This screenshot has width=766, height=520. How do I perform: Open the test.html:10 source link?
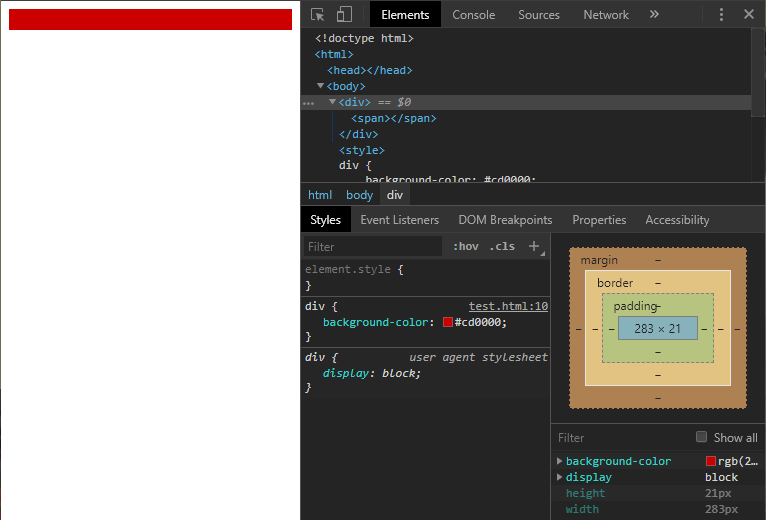click(x=508, y=306)
